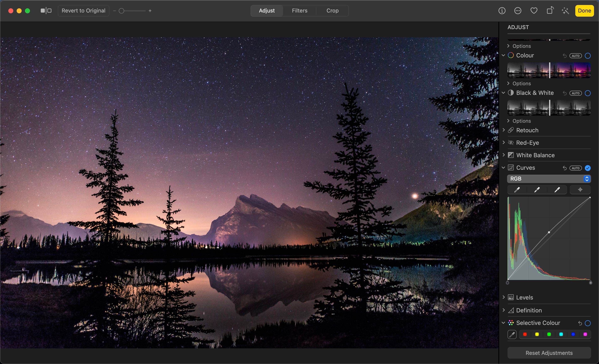The height and width of the screenshot is (364, 599).
Task: Switch to the Filters tab
Action: pyautogui.click(x=299, y=11)
